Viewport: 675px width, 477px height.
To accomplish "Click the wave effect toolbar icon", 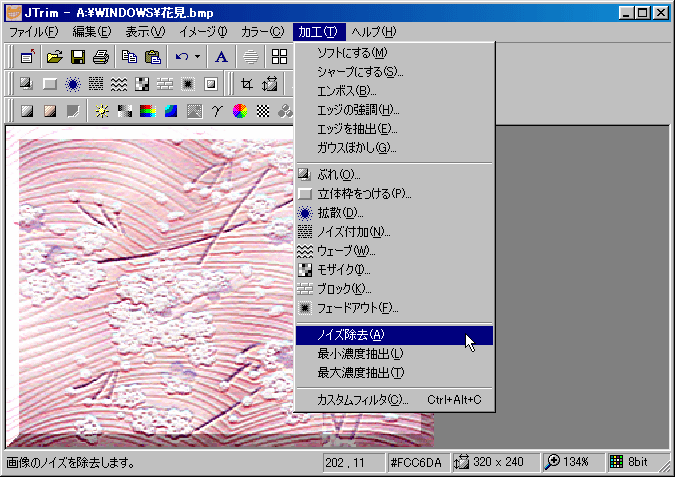I will 119,84.
